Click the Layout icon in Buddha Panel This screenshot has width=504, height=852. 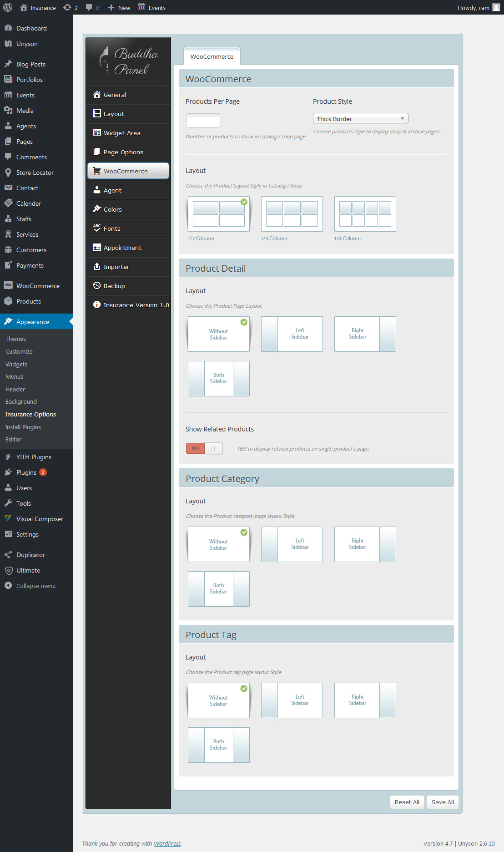pos(97,113)
